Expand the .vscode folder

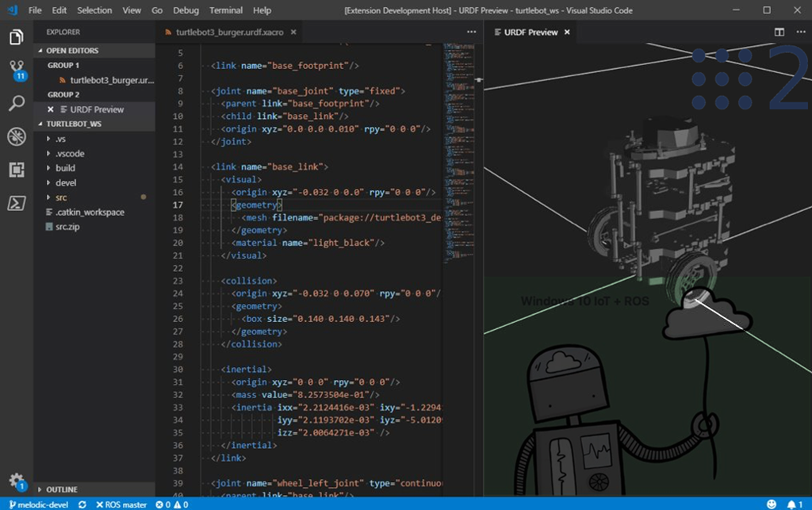70,153
